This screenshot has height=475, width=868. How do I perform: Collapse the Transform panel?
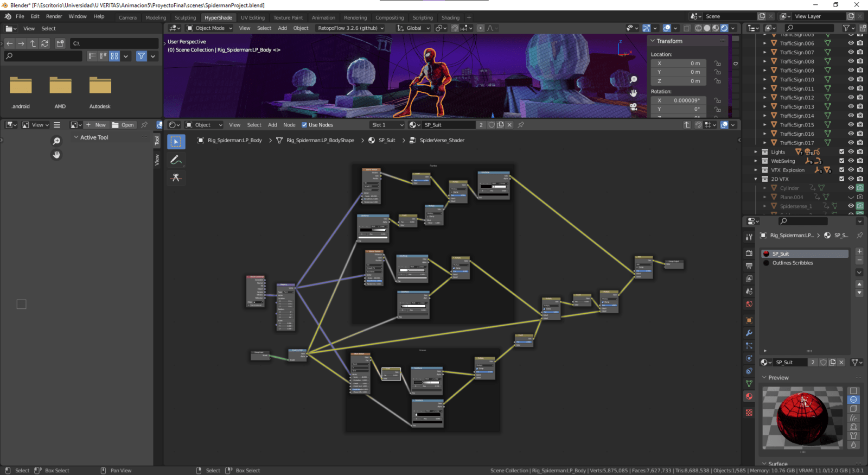pos(653,41)
